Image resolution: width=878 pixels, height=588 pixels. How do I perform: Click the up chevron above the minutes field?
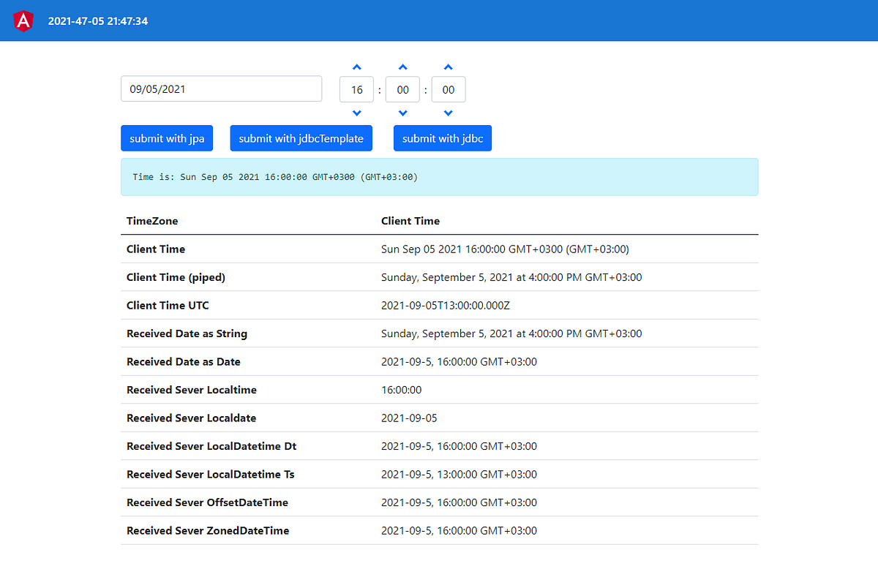click(402, 67)
